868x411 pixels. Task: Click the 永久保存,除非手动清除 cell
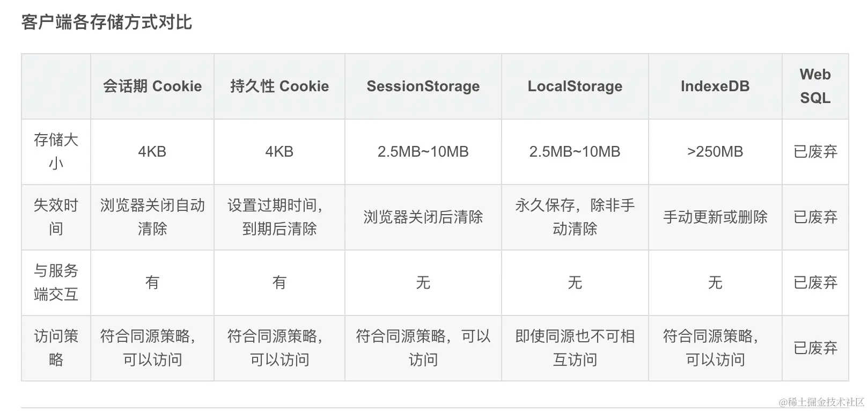pyautogui.click(x=575, y=217)
